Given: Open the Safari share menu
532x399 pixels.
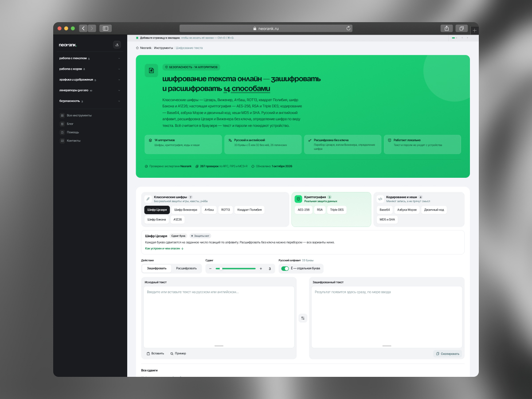Looking at the screenshot, I should tap(446, 28).
